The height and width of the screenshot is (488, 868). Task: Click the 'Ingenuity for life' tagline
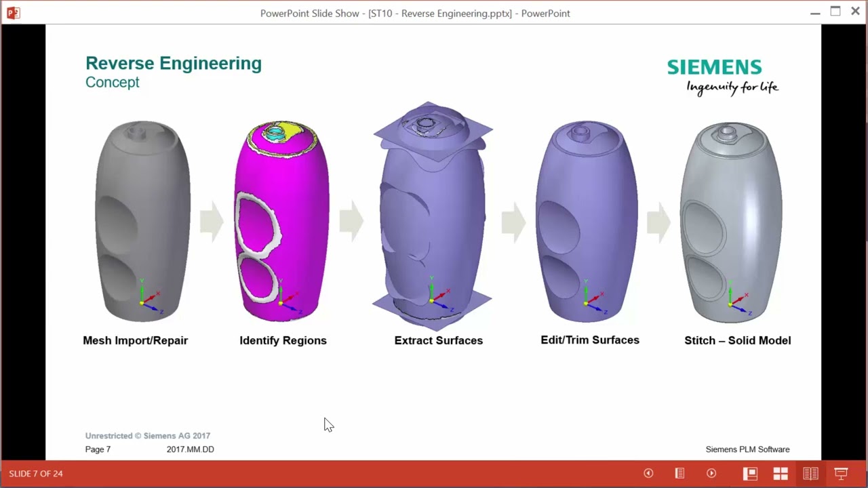(732, 87)
